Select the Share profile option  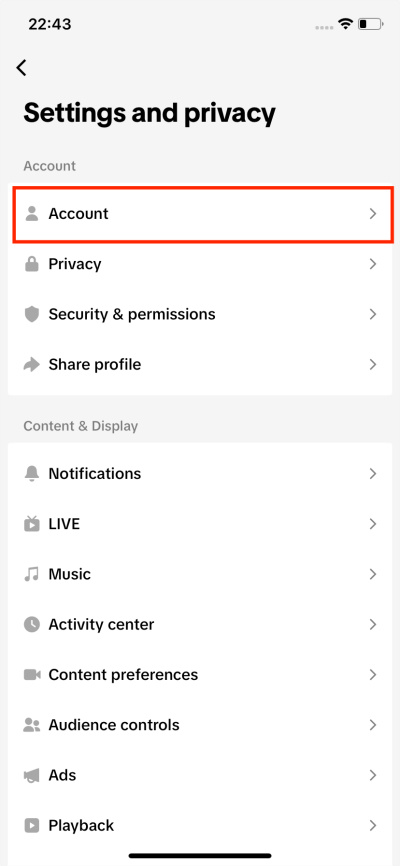(200, 365)
